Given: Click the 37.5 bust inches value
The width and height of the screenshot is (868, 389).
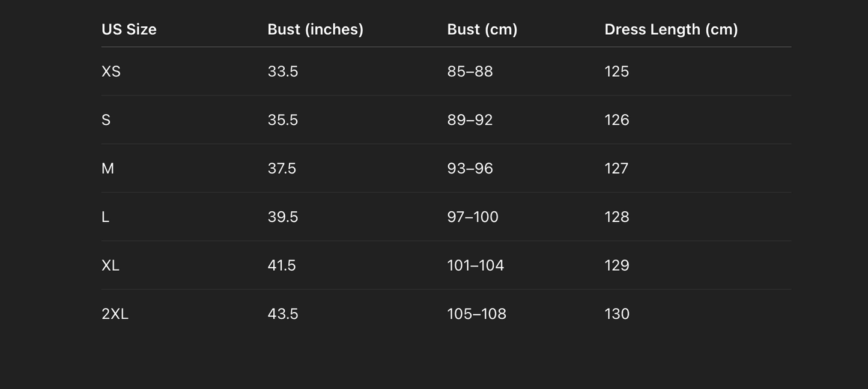Looking at the screenshot, I should coord(282,169).
